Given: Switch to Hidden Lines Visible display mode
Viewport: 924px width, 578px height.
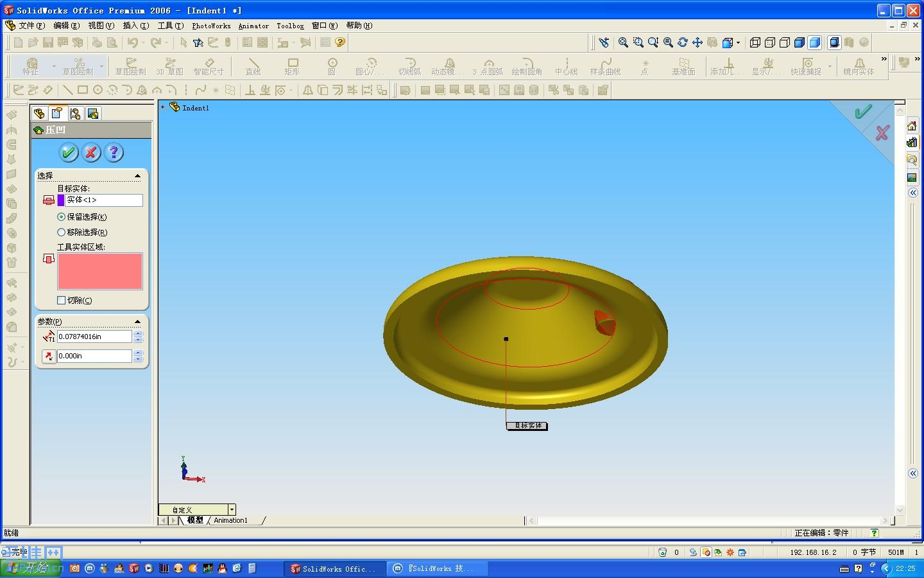Looking at the screenshot, I should coord(770,42).
